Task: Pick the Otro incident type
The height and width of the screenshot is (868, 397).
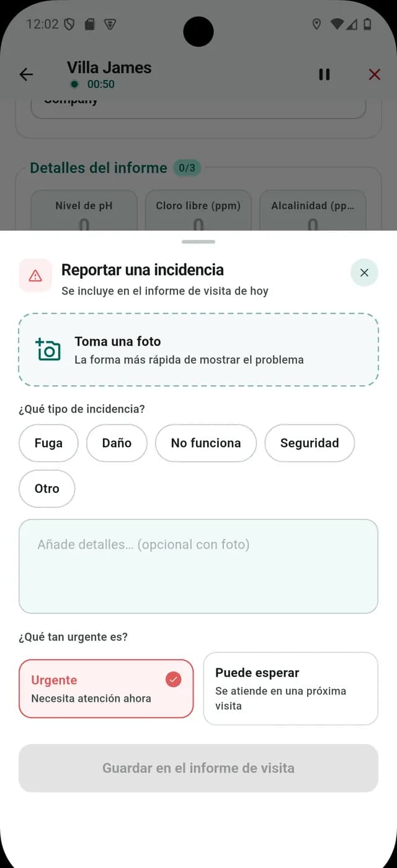Action: tap(47, 489)
